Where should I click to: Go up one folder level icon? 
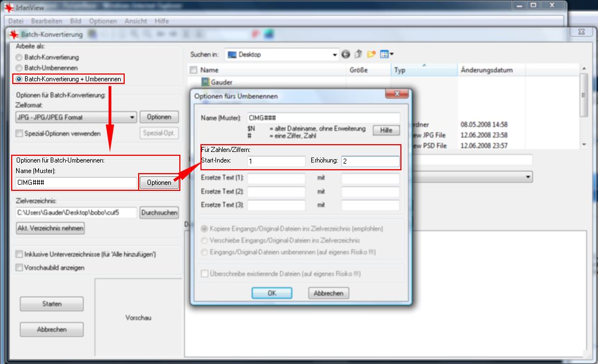pyautogui.click(x=358, y=54)
